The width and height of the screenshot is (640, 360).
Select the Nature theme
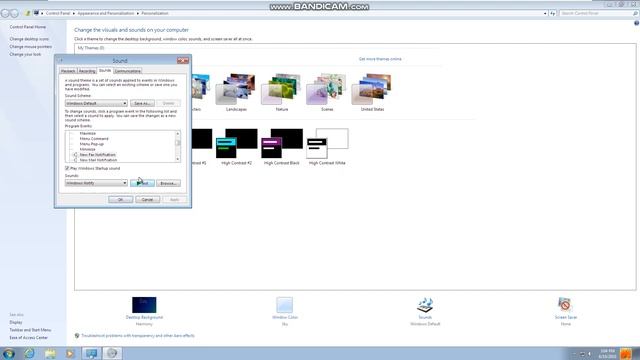point(282,93)
